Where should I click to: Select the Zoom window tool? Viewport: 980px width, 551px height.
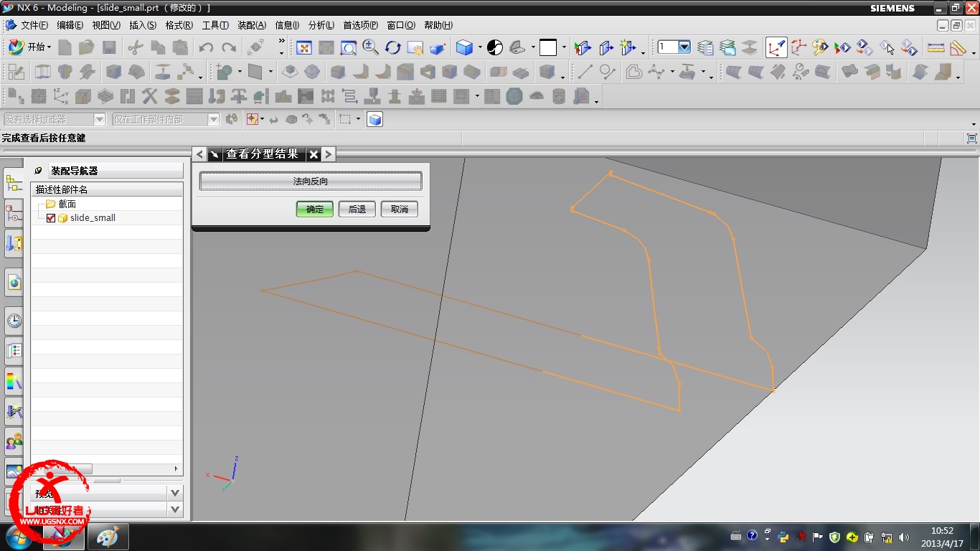click(x=349, y=47)
